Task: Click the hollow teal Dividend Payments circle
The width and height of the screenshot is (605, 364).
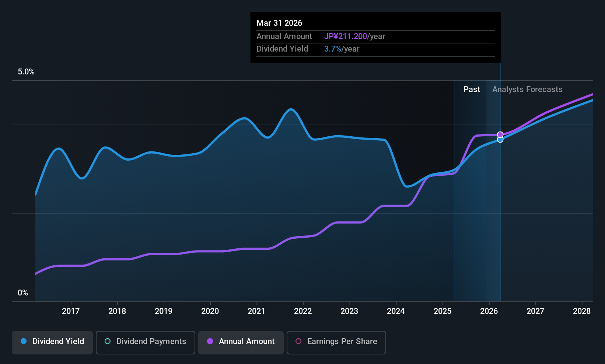Action: (x=108, y=342)
